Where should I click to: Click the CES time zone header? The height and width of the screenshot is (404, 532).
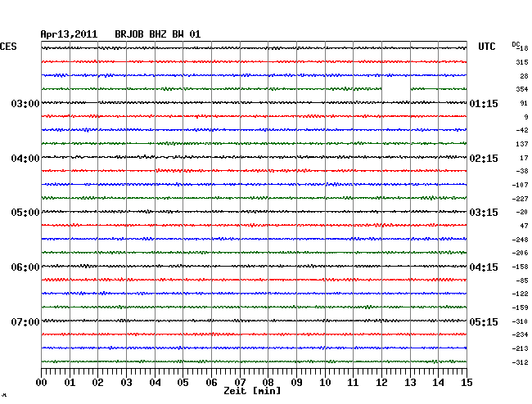coord(8,47)
